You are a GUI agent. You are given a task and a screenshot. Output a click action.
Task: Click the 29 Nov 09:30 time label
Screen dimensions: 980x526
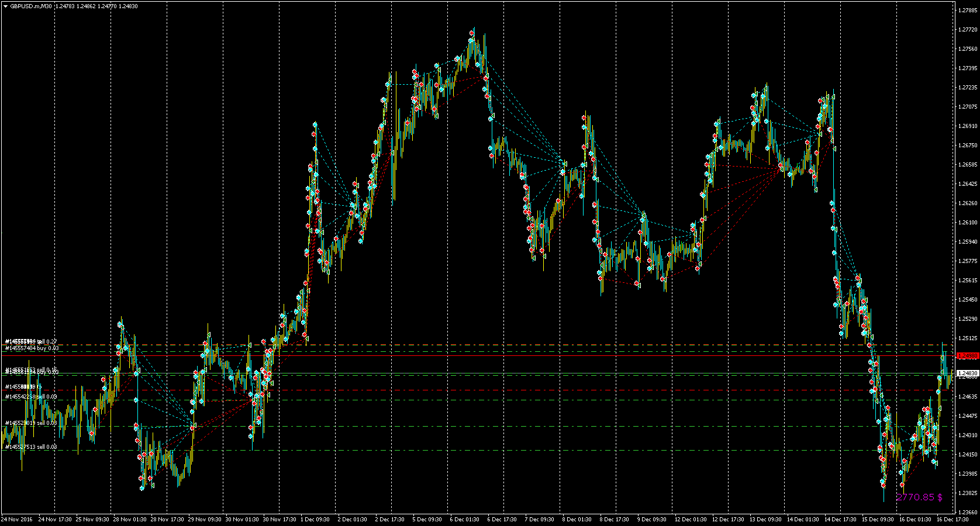point(205,520)
